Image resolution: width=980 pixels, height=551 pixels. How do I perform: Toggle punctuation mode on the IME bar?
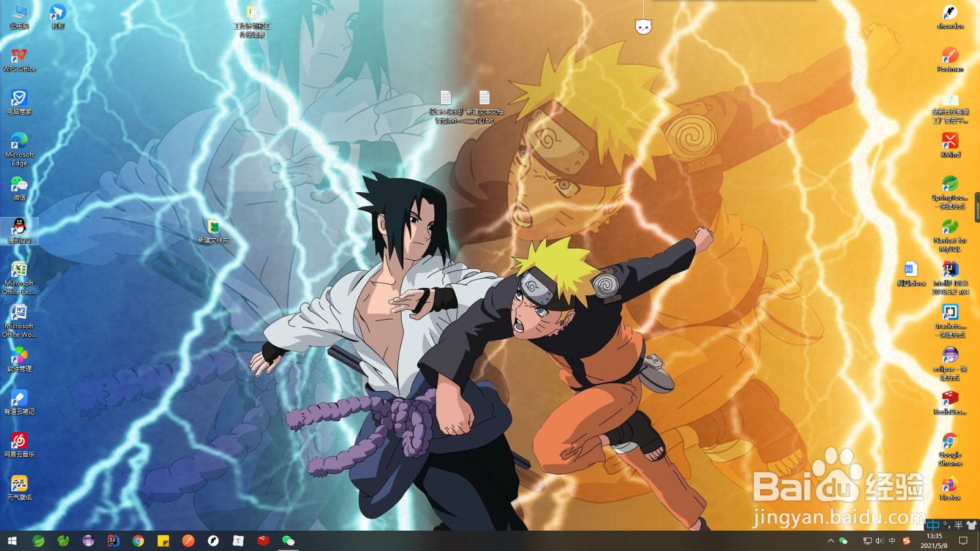(x=946, y=524)
